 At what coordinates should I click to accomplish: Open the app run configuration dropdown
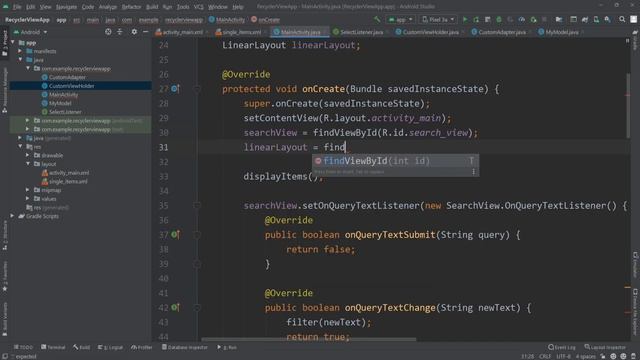[400, 19]
